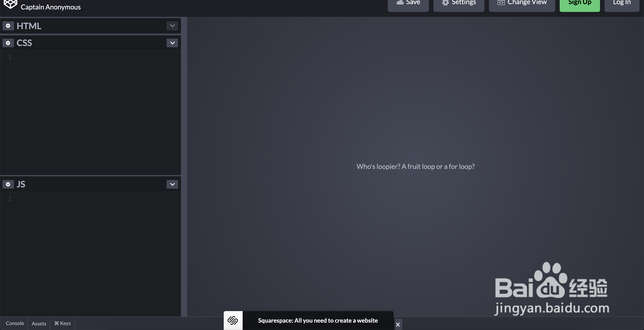Image resolution: width=644 pixels, height=330 pixels.
Task: Click the vertical editor-preview resize bar
Action: pyautogui.click(x=184, y=167)
